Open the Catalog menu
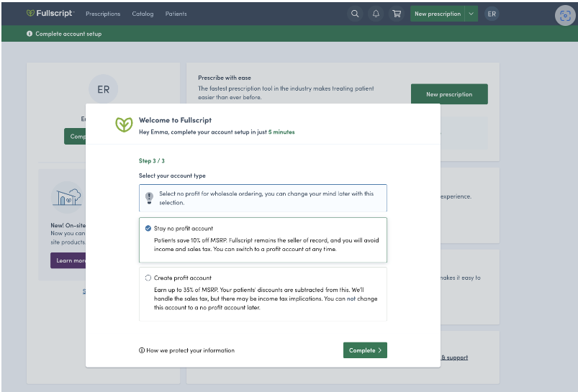Screen dimensions: 578x392 (143, 14)
